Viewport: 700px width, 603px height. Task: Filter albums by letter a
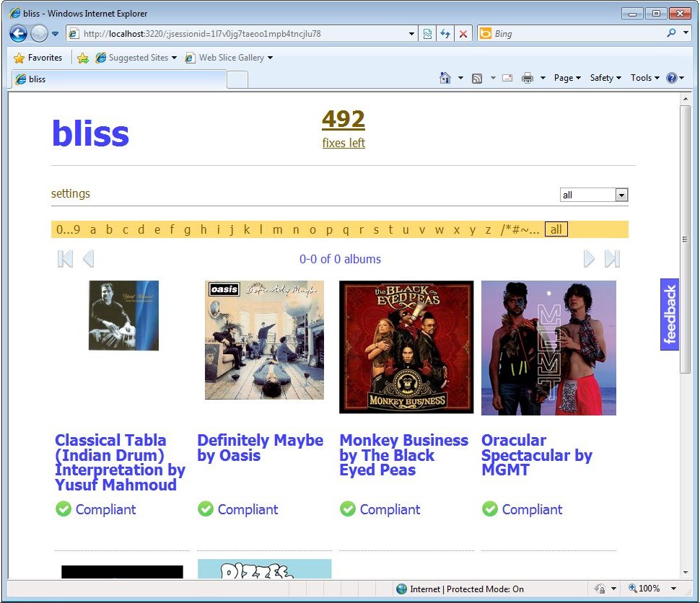[93, 230]
